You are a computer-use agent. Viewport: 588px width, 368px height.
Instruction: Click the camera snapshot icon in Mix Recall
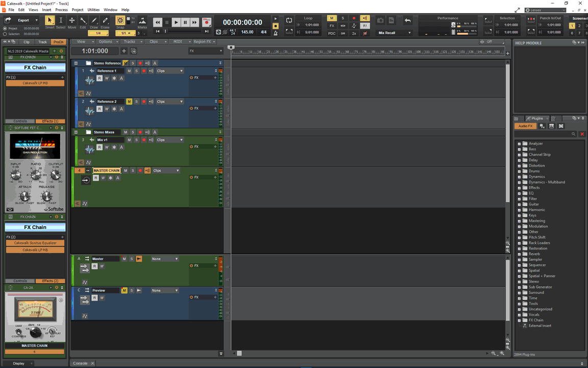(380, 20)
